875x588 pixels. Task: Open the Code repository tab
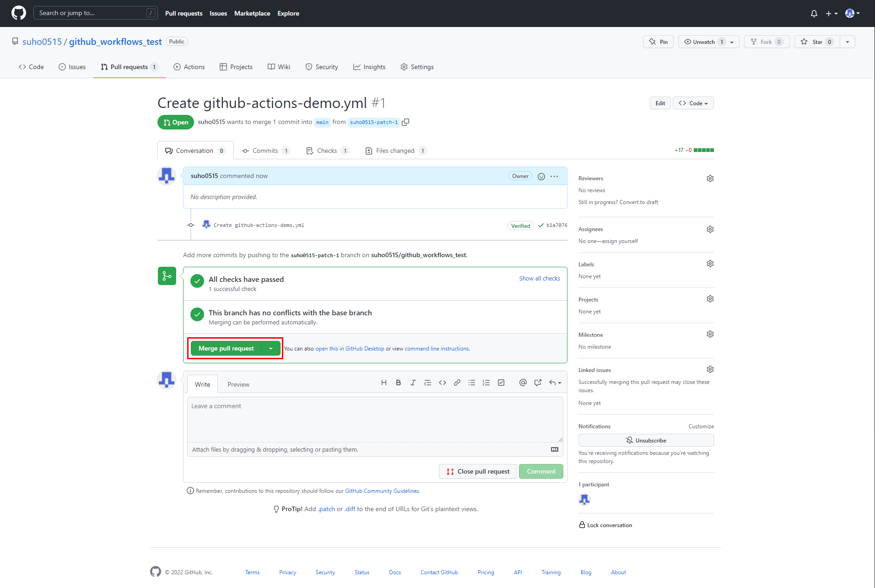click(31, 67)
